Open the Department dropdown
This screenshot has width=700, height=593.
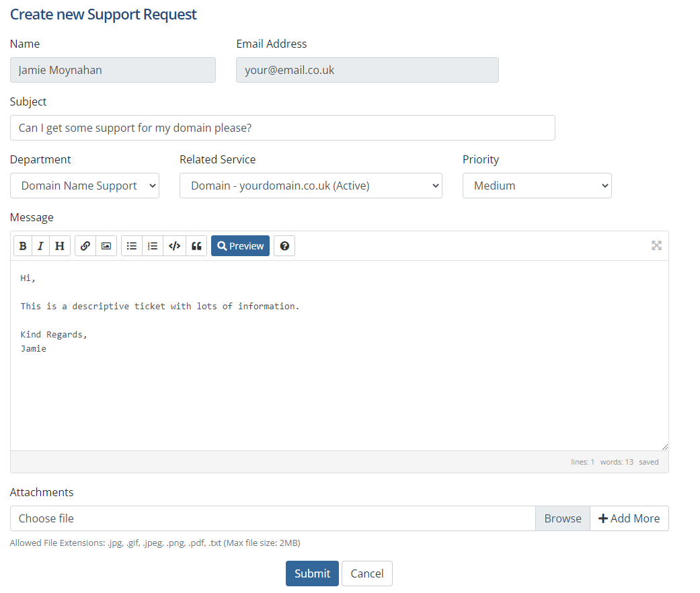tap(85, 186)
